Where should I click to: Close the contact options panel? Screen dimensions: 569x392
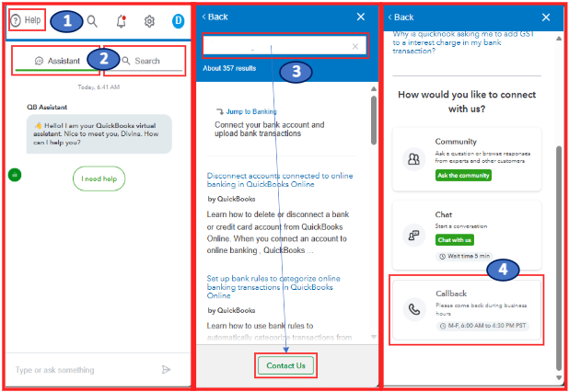(546, 17)
